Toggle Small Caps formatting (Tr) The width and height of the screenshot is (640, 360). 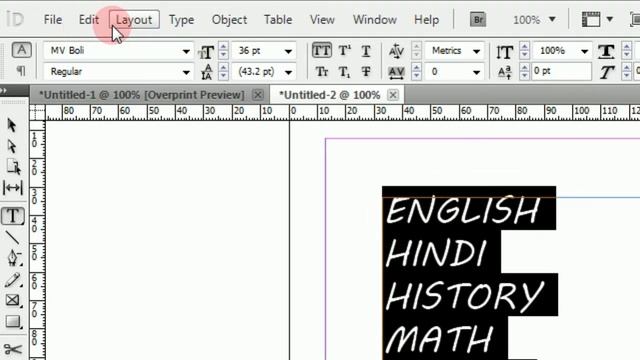pyautogui.click(x=322, y=72)
